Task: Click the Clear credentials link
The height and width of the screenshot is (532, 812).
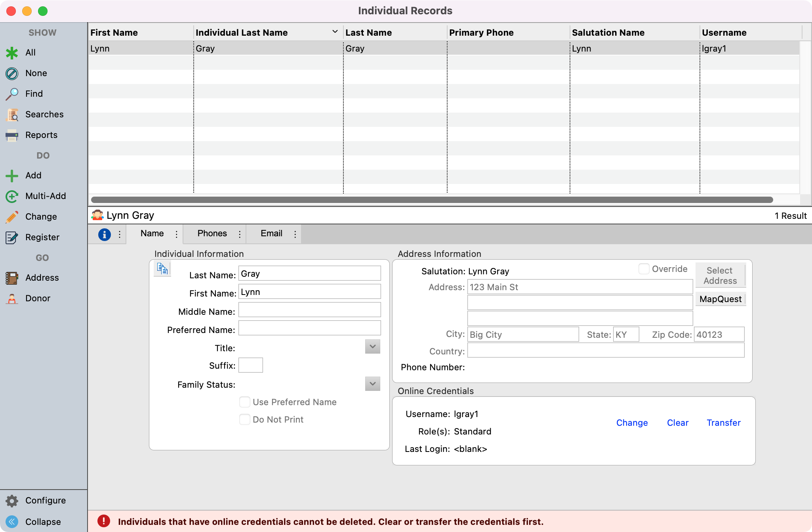Action: (677, 423)
